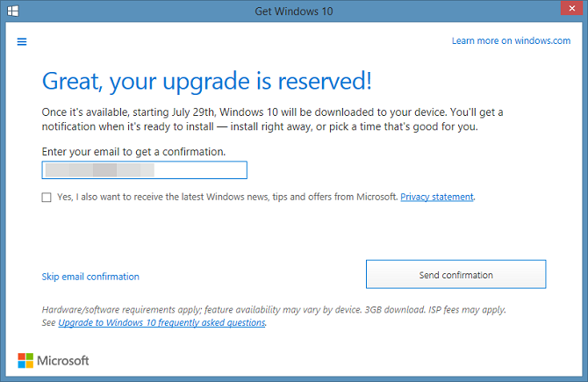Image resolution: width=588 pixels, height=382 pixels.
Task: Click the Microsoft four-square logo
Action: pos(27,361)
